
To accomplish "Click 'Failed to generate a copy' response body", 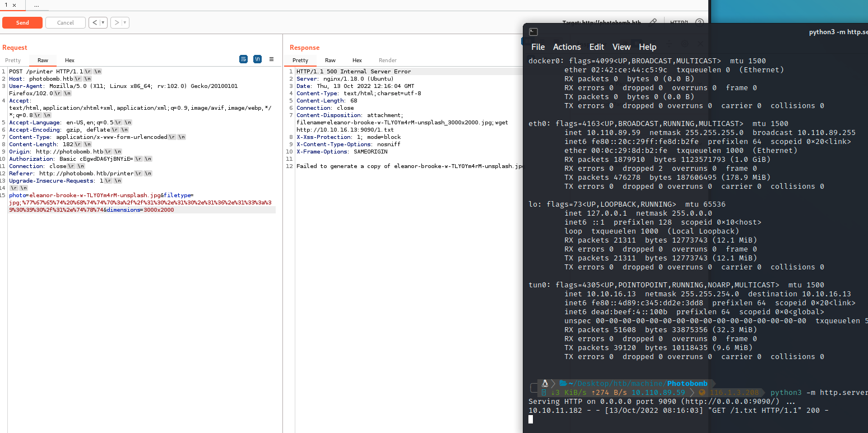I will click(410, 166).
